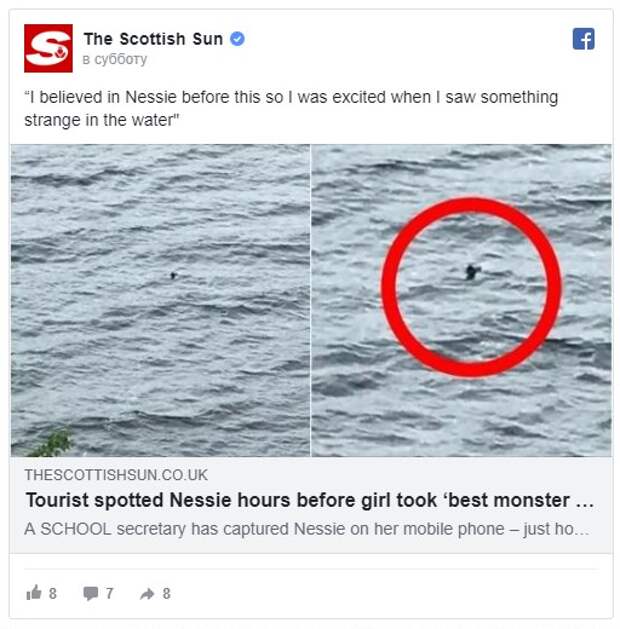Click the dark object inside red circle
Viewport: 620px width, 629px height.
tap(472, 272)
